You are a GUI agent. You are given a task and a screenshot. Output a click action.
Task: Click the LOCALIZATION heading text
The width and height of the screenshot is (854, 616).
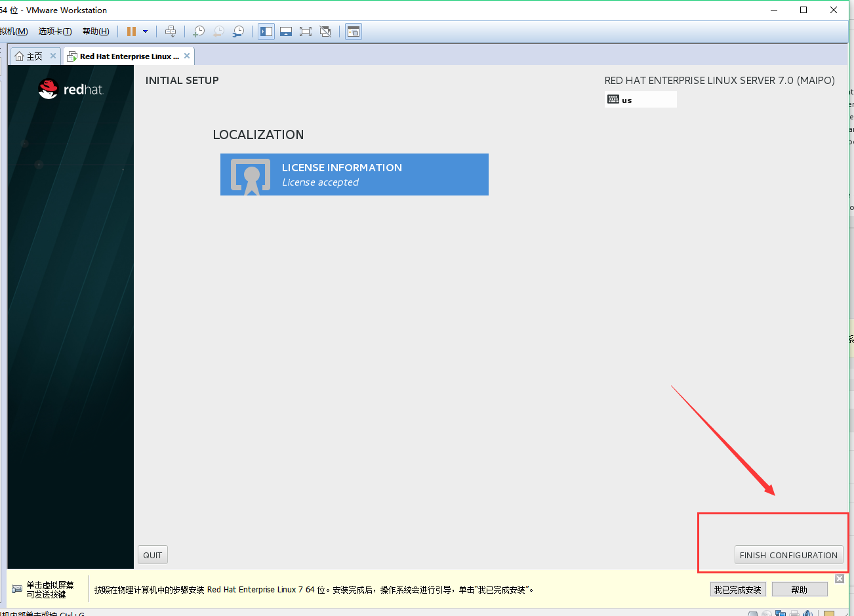point(258,134)
